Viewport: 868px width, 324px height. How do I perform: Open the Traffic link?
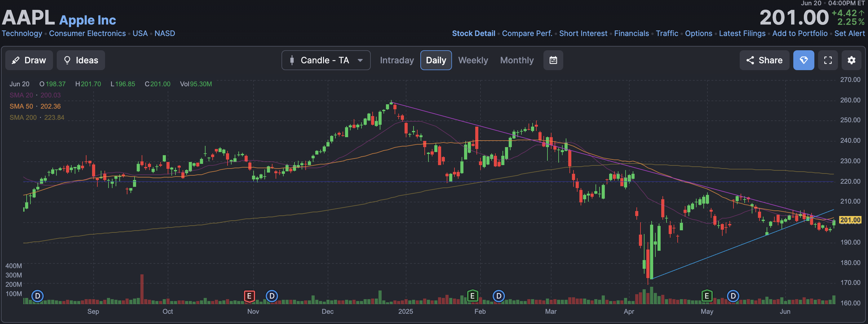click(667, 34)
